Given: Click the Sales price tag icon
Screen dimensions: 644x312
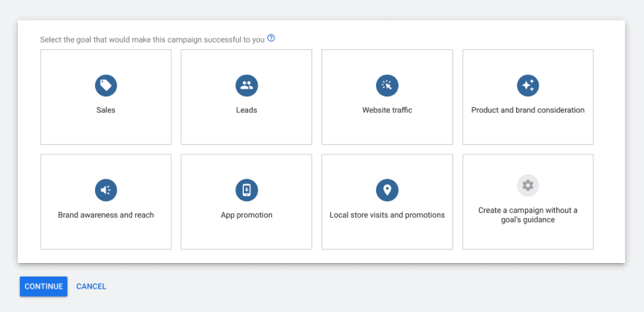Looking at the screenshot, I should point(106,85).
